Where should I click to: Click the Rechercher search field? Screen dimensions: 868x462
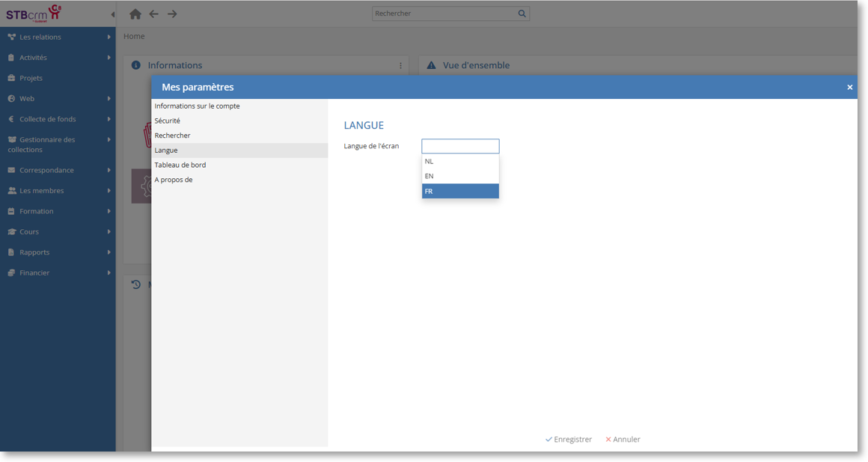443,13
